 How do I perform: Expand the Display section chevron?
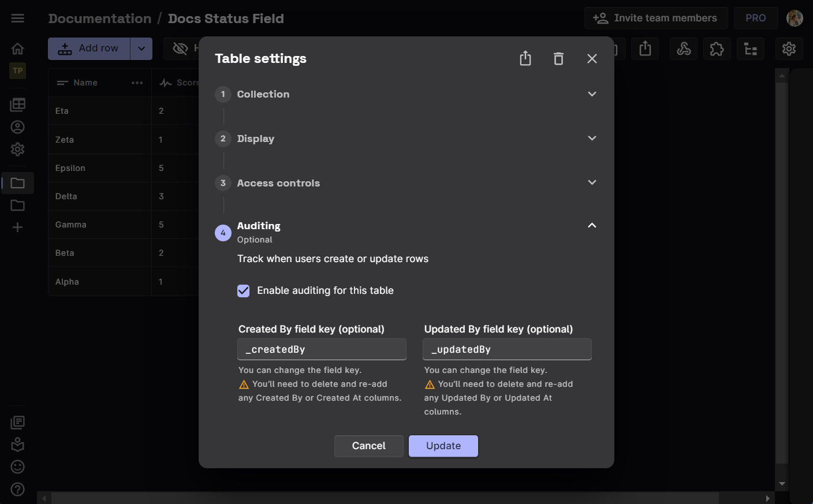tap(591, 139)
